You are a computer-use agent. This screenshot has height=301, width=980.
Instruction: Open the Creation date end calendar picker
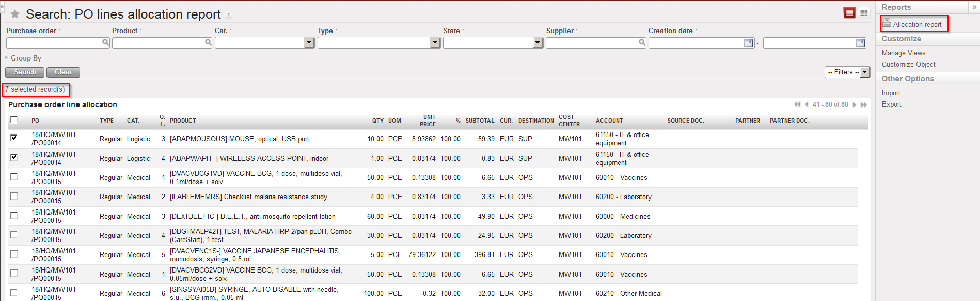tap(860, 43)
